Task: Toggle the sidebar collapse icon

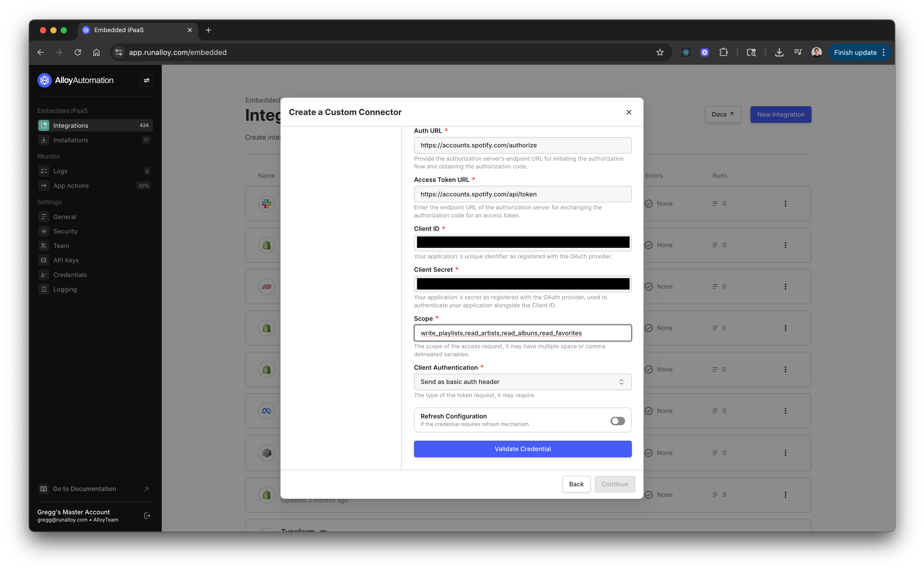Action: [146, 80]
